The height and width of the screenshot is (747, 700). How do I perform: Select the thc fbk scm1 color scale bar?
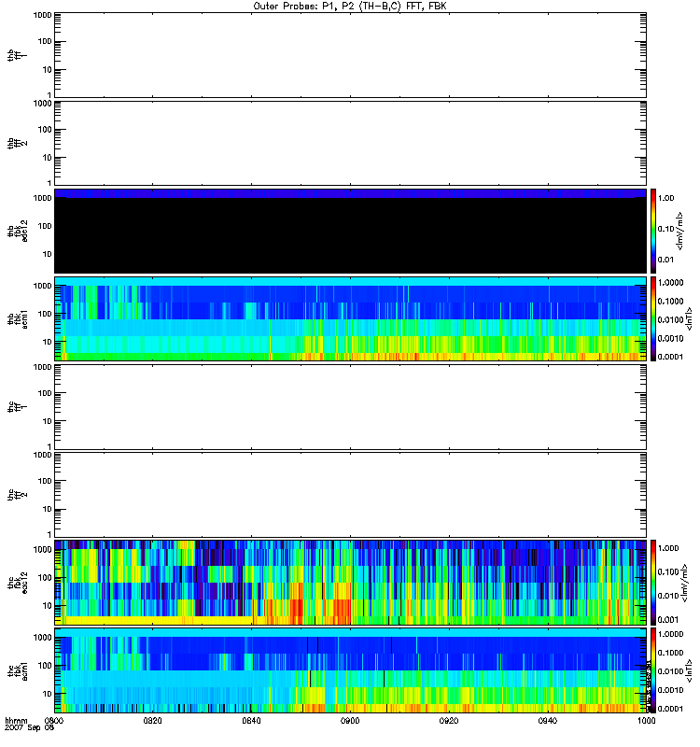coord(653,670)
